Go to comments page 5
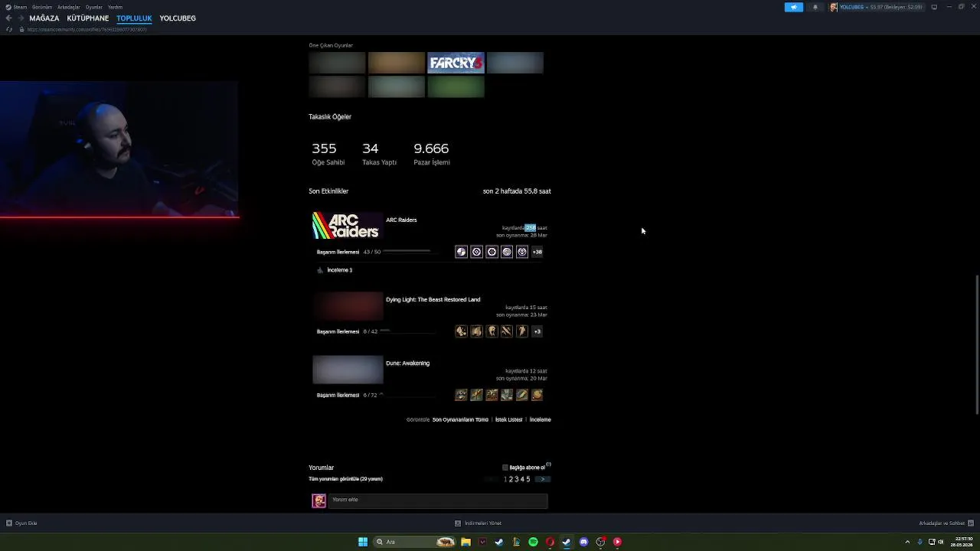This screenshot has width=980, height=551. point(528,479)
